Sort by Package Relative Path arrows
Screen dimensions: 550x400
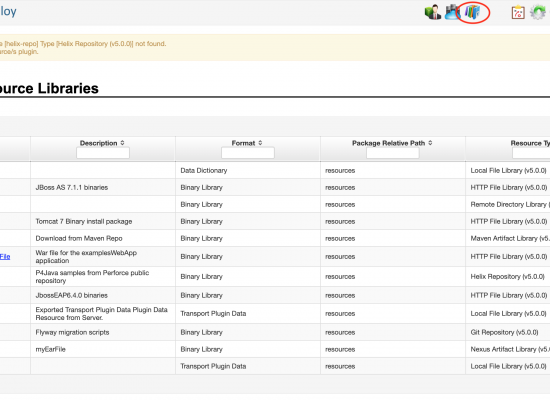430,143
